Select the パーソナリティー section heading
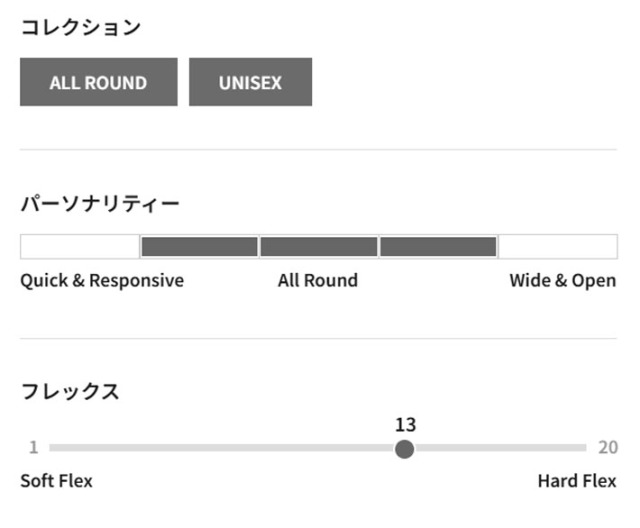 100,204
